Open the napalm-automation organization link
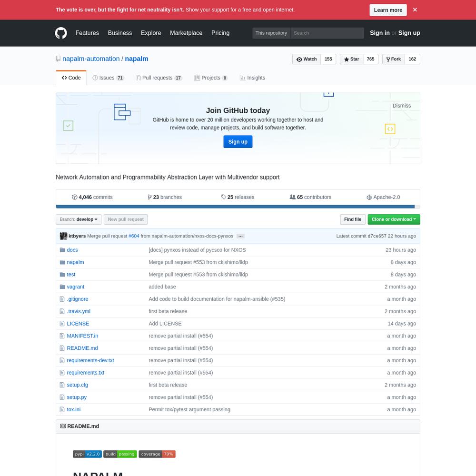The width and height of the screenshot is (476, 476). click(91, 59)
